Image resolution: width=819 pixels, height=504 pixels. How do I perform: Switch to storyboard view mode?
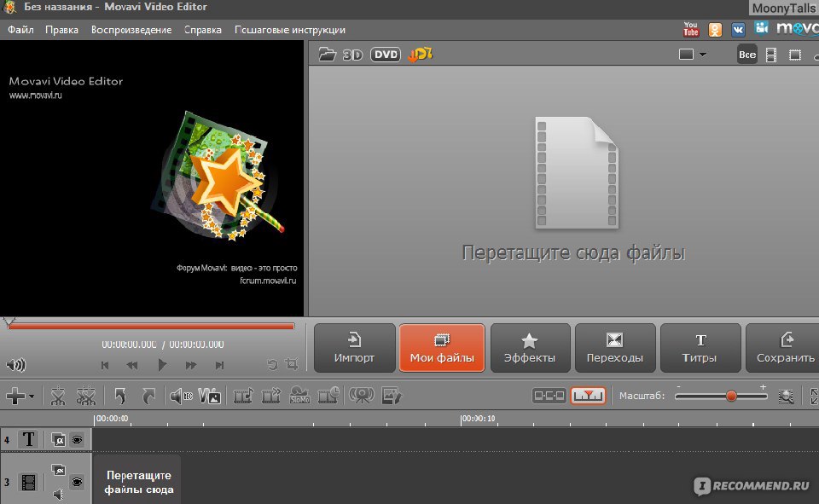(549, 396)
